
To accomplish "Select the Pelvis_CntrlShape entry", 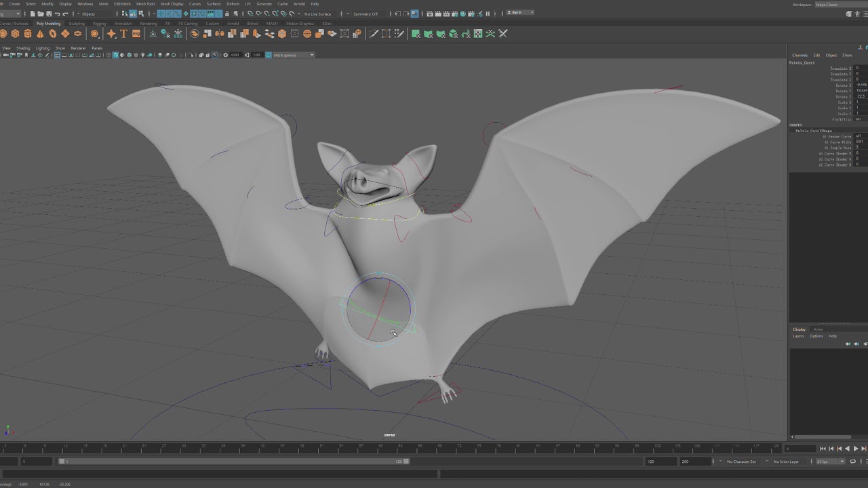I will coord(814,131).
